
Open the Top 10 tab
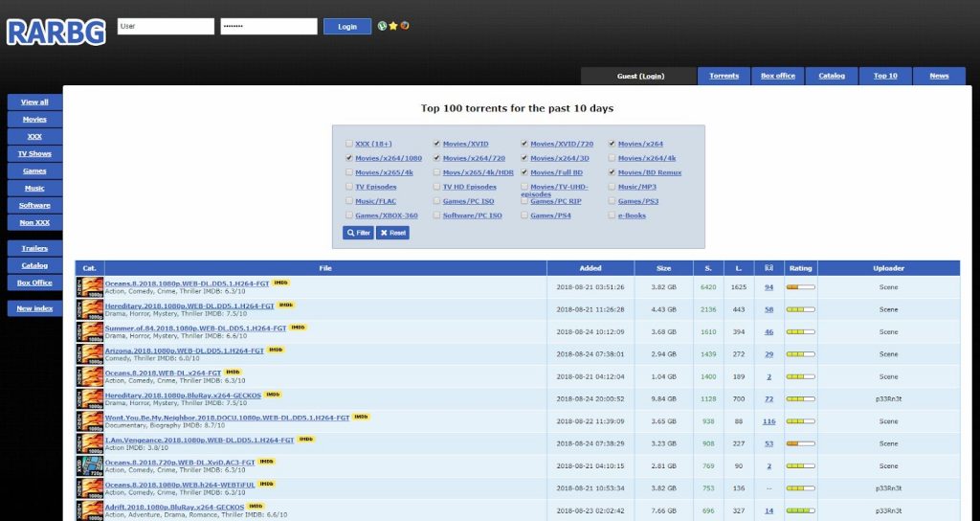click(885, 76)
